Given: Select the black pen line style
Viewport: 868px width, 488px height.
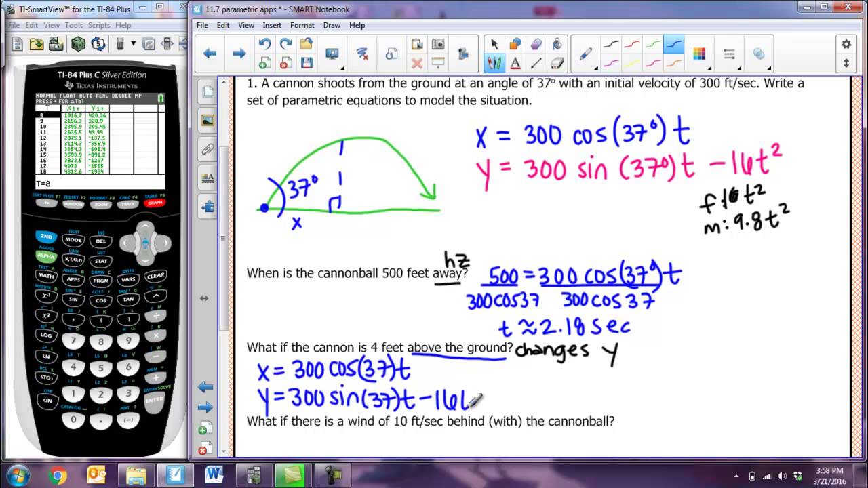Looking at the screenshot, I should [611, 45].
